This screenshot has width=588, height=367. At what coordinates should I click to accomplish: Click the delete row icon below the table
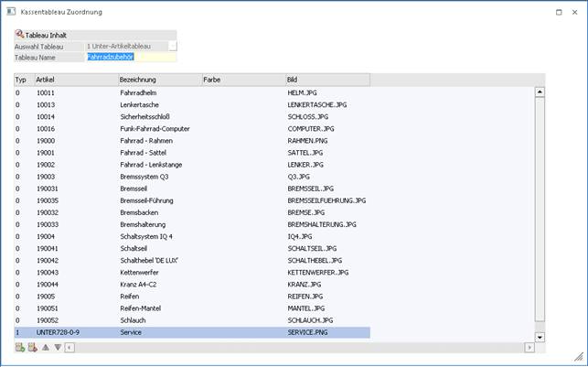(32, 347)
